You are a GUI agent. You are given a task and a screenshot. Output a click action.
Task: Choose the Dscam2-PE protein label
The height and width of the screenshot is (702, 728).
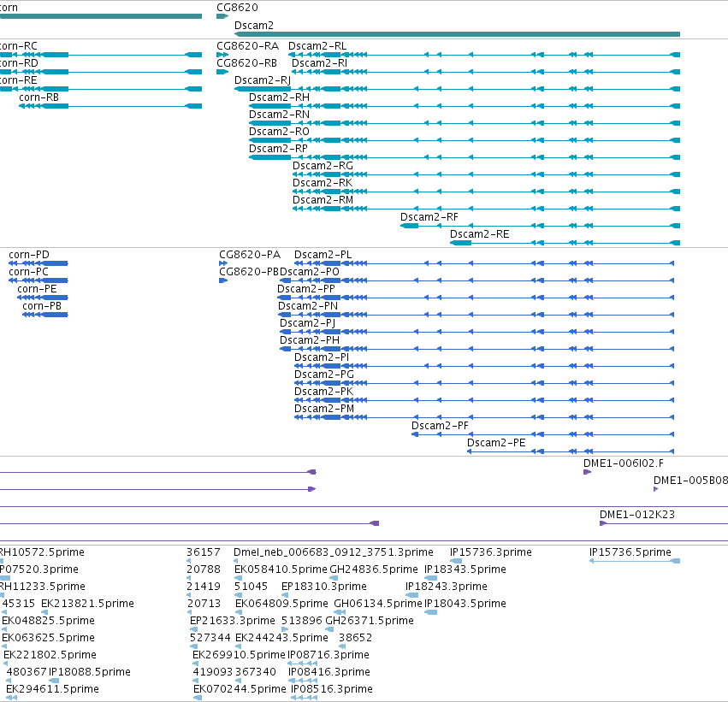pos(496,443)
